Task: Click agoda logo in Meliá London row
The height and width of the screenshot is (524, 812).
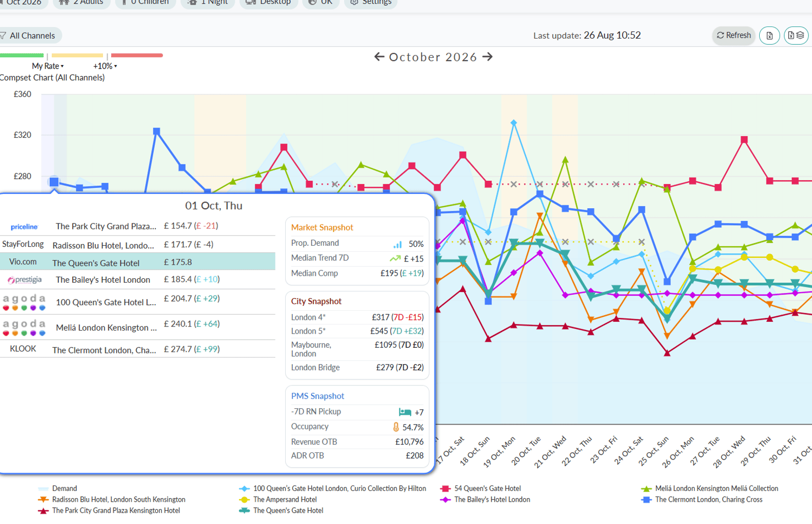Action: pyautogui.click(x=24, y=327)
